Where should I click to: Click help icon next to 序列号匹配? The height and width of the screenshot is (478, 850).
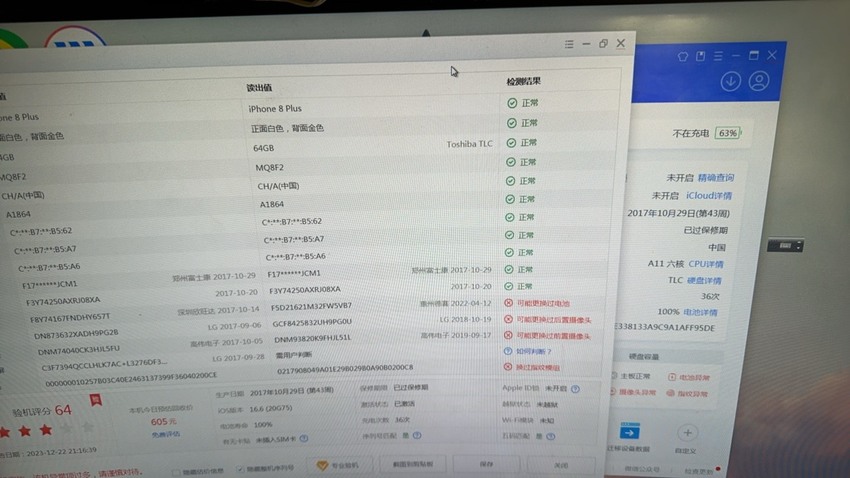coord(417,435)
